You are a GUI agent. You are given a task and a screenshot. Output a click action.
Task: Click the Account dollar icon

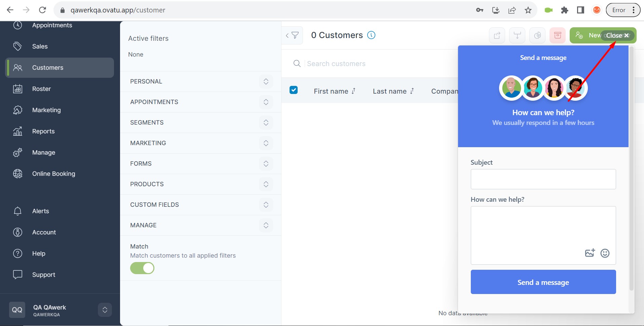point(17,232)
